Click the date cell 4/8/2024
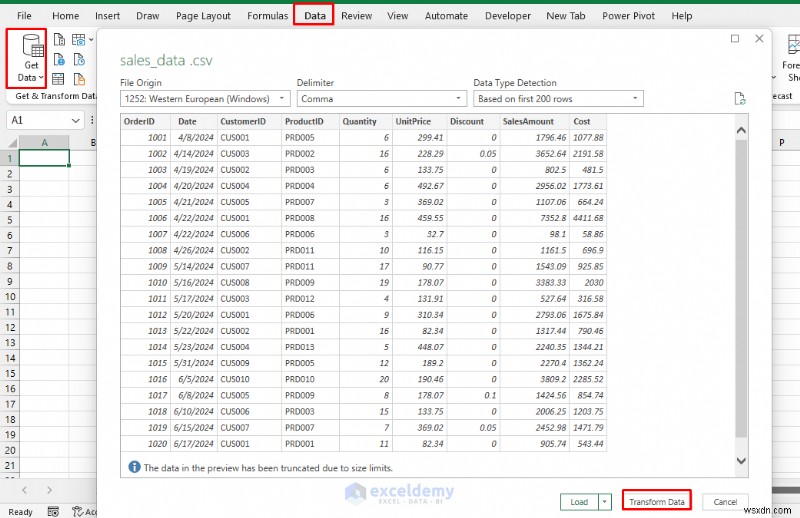 [x=193, y=137]
